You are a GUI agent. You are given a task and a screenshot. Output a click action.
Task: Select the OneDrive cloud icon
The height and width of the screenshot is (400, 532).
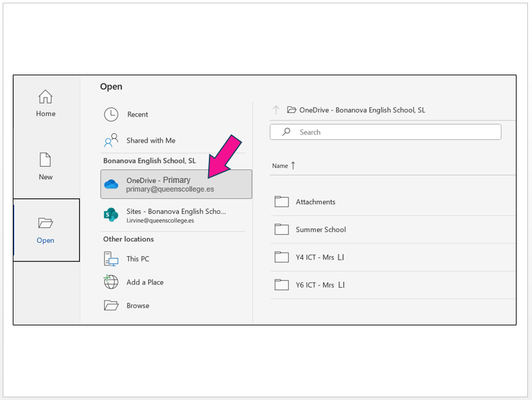tap(112, 184)
